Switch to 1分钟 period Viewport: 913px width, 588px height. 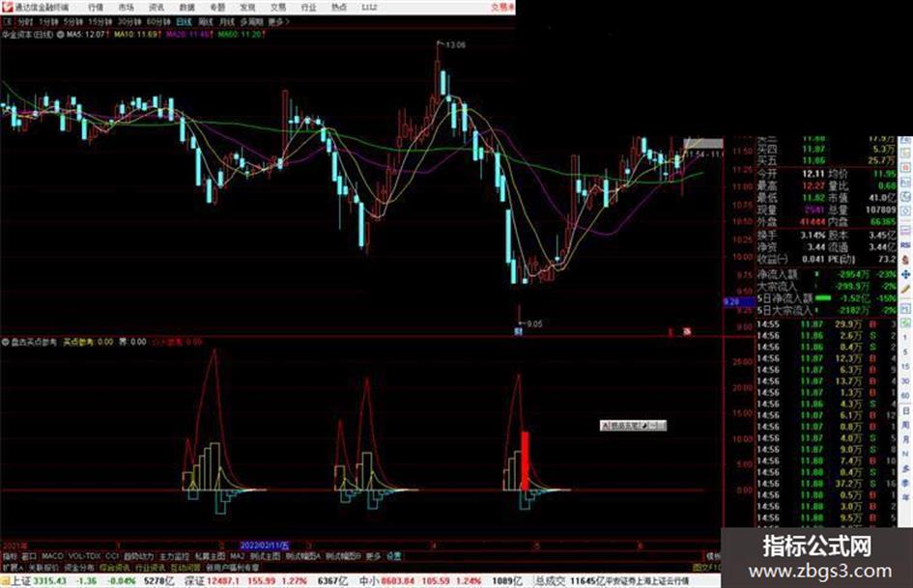pos(49,21)
